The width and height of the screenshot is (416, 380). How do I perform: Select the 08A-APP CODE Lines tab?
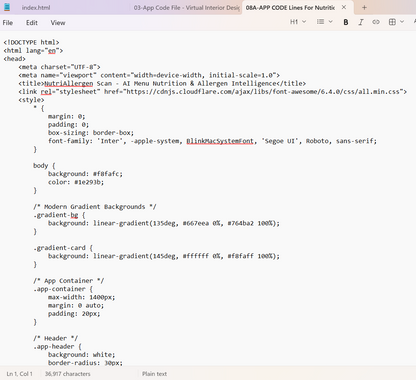[x=290, y=7]
